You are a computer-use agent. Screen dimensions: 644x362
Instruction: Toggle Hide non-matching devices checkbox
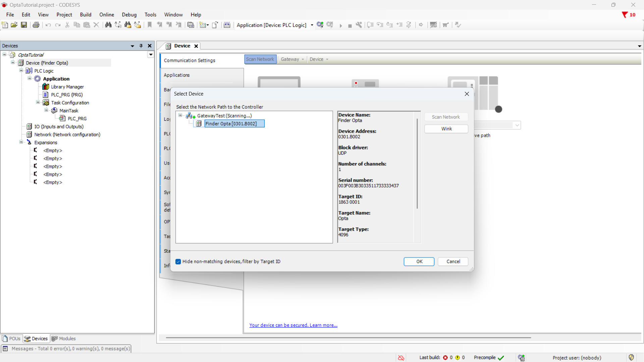pos(178,261)
